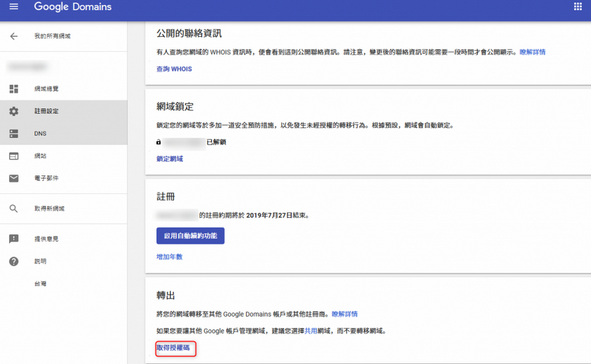This screenshot has height=364, width=591.
Task: Click the 已解鎖 status text
Action: point(216,142)
